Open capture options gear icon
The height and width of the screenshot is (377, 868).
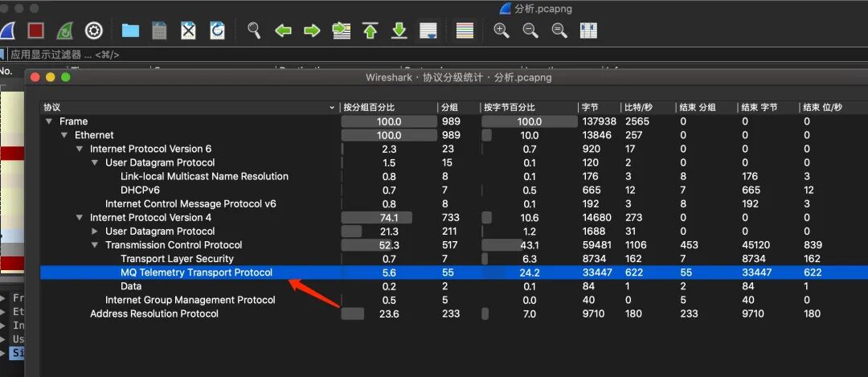pyautogui.click(x=93, y=31)
